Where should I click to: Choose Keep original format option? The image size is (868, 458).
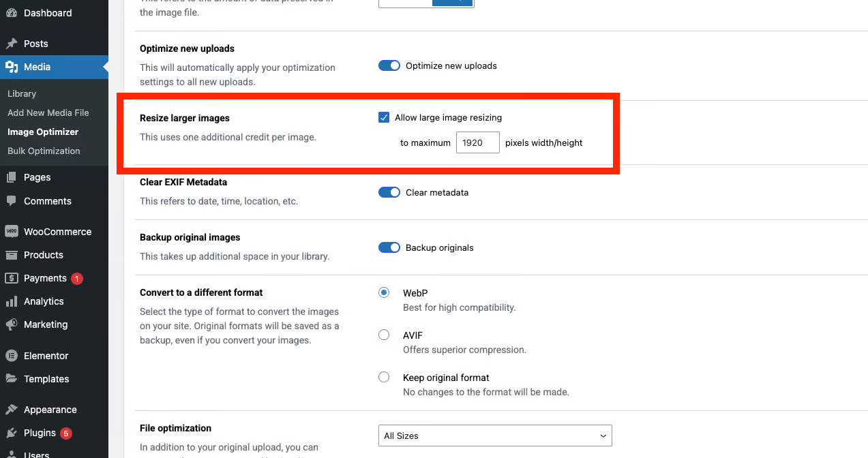tap(384, 378)
